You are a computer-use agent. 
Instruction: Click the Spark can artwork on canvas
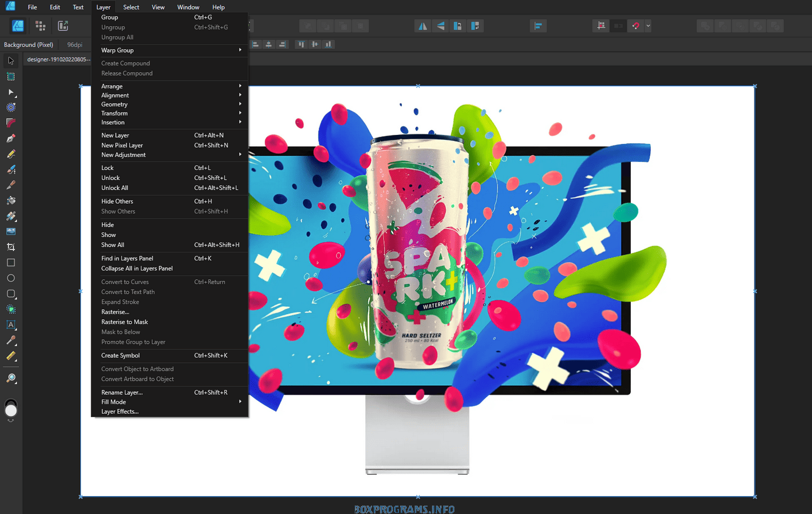pyautogui.click(x=421, y=252)
